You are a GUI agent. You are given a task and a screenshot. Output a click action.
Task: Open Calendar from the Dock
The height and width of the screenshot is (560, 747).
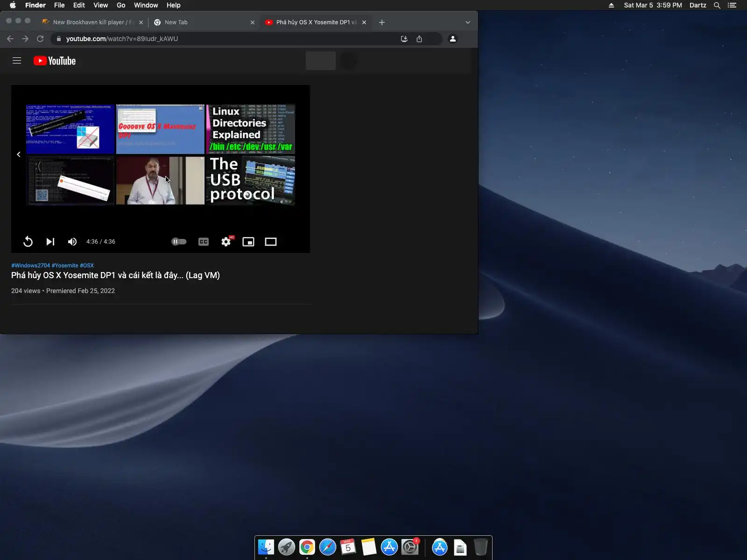[348, 547]
